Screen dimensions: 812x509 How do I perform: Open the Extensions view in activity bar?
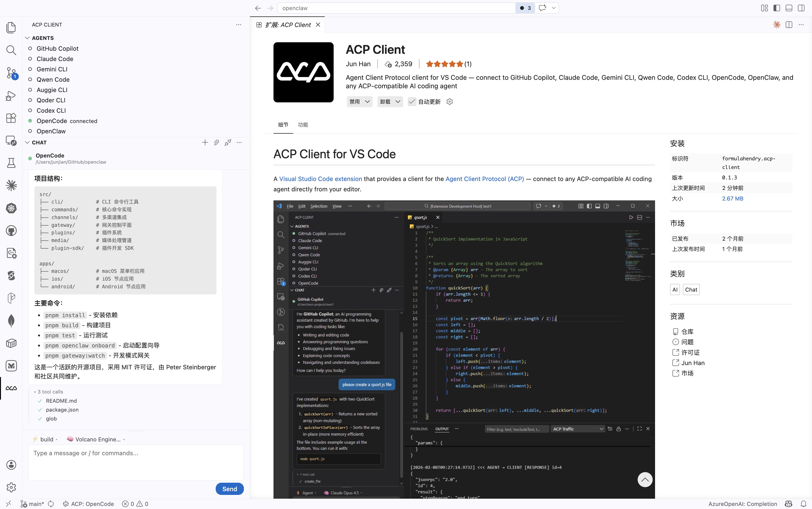(x=11, y=118)
